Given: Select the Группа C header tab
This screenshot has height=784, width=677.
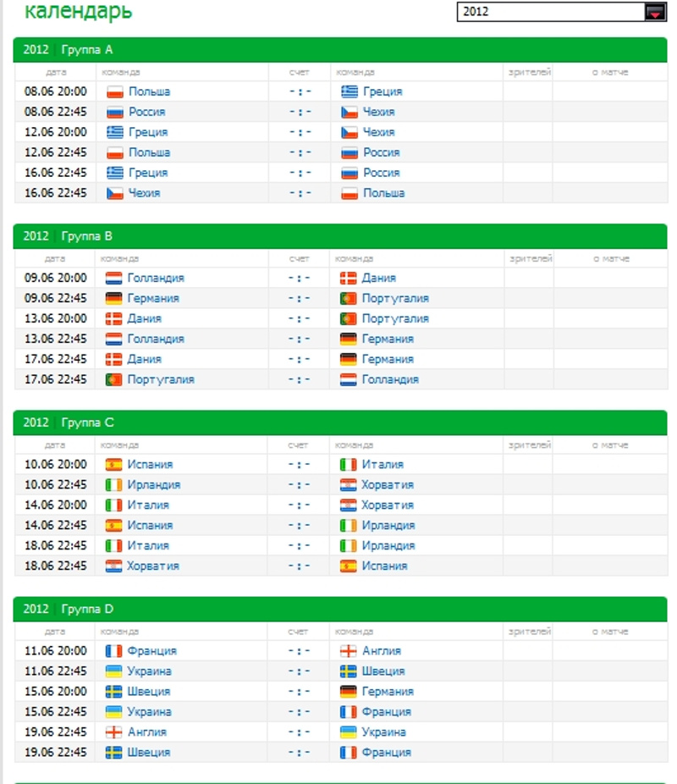Looking at the screenshot, I should [86, 422].
